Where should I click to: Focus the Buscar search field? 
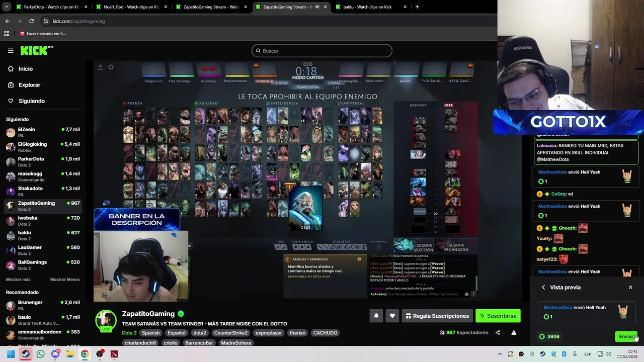(321, 51)
